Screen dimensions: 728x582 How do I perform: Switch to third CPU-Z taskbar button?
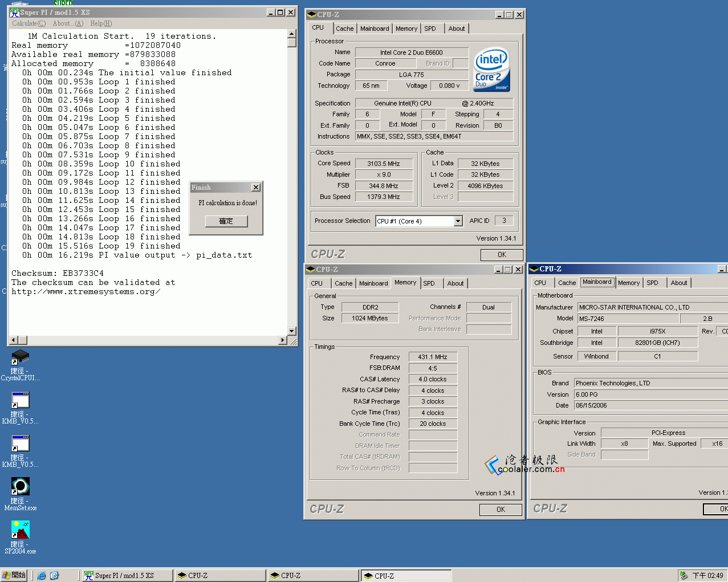point(406,576)
